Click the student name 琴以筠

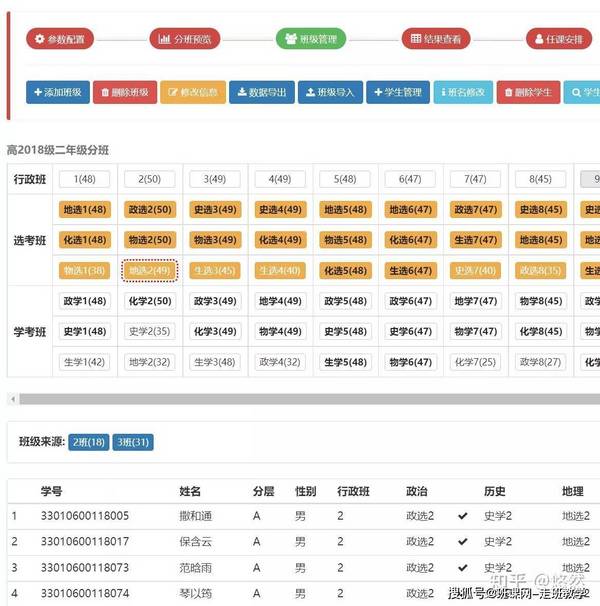(x=196, y=594)
